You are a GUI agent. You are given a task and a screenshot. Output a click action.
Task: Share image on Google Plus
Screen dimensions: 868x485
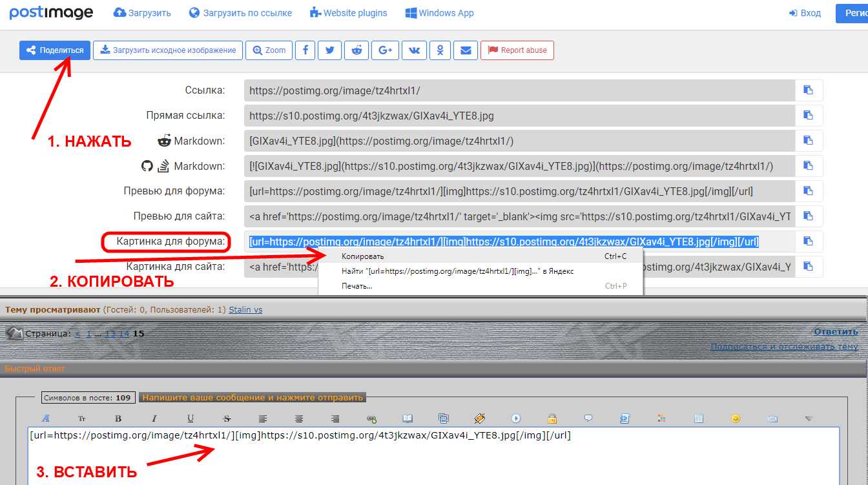386,50
